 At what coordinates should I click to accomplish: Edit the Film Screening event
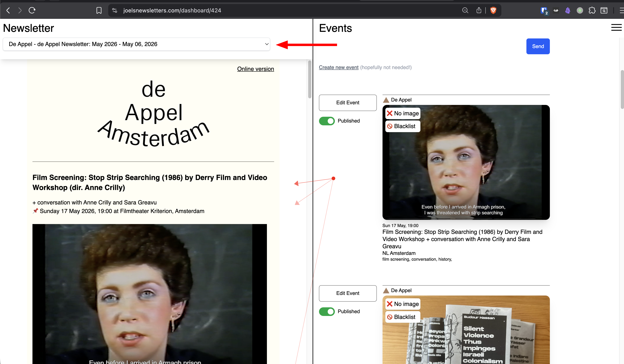click(348, 103)
